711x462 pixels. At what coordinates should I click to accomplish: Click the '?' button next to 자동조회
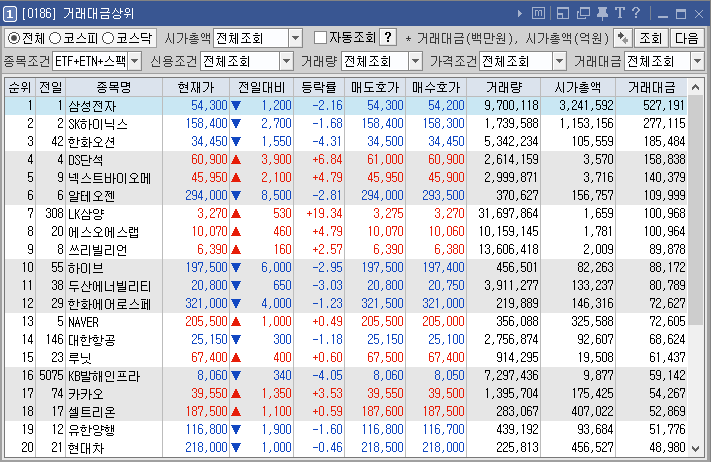[x=388, y=38]
